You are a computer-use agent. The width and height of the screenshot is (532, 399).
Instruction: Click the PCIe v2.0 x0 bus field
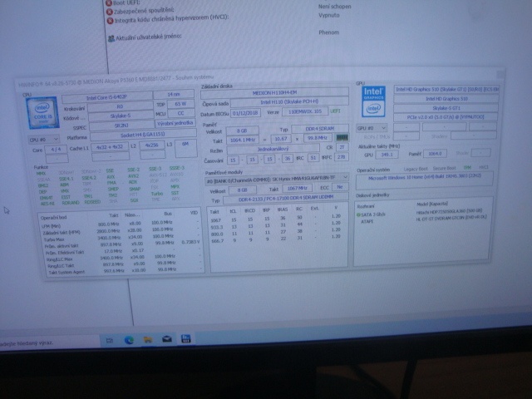point(446,117)
